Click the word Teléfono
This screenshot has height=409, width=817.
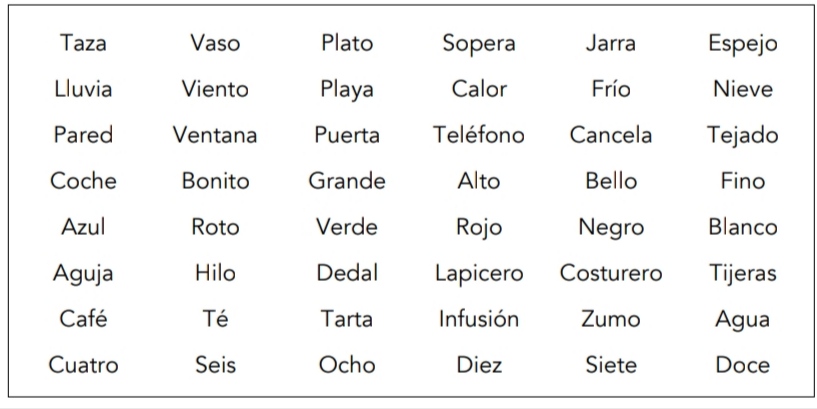coord(479,135)
